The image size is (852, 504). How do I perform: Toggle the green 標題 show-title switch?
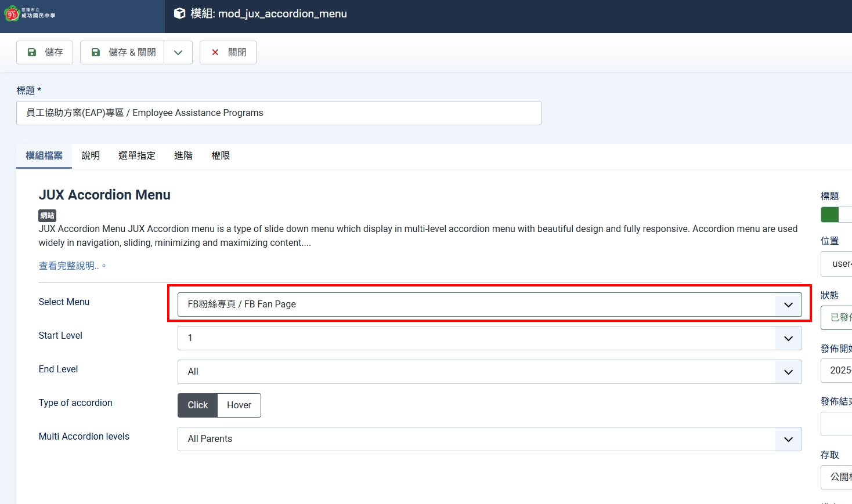point(835,215)
